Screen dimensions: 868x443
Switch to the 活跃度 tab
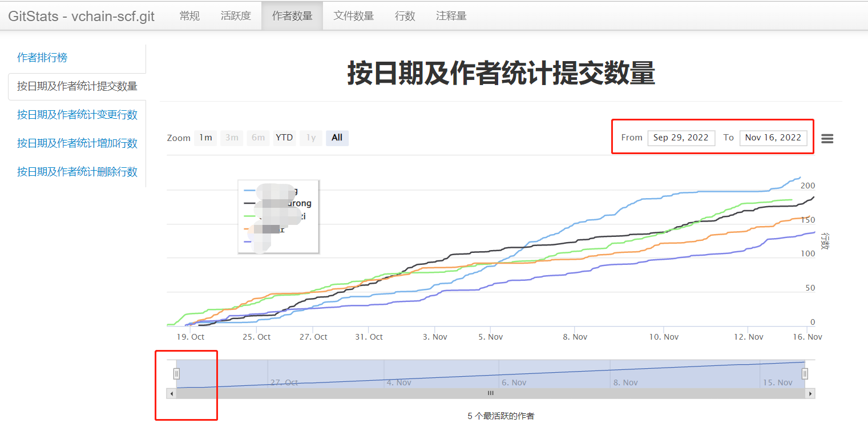236,16
